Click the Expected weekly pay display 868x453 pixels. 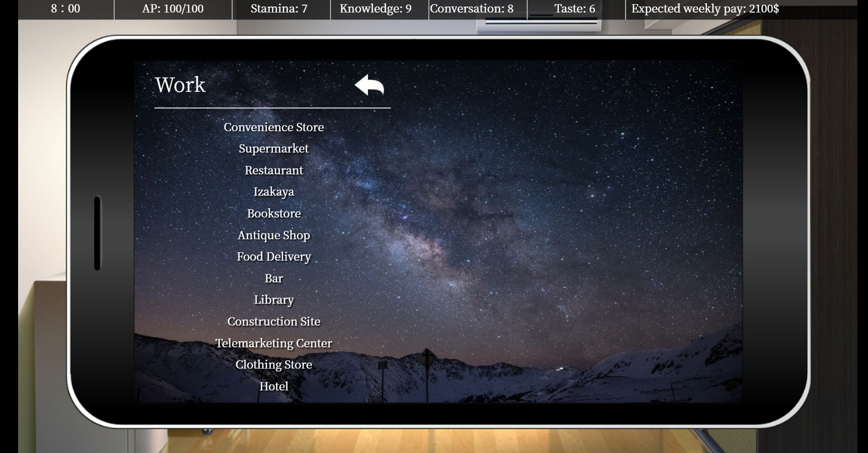pos(705,9)
